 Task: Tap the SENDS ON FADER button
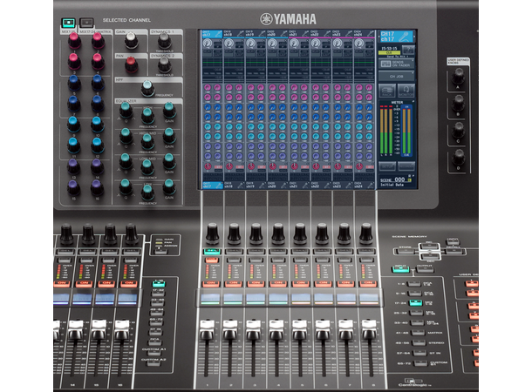tap(396, 64)
